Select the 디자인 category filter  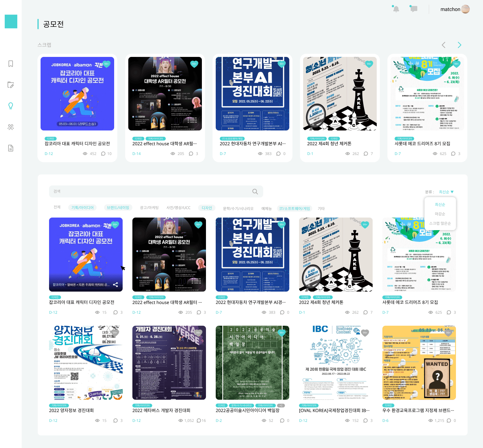click(x=207, y=208)
